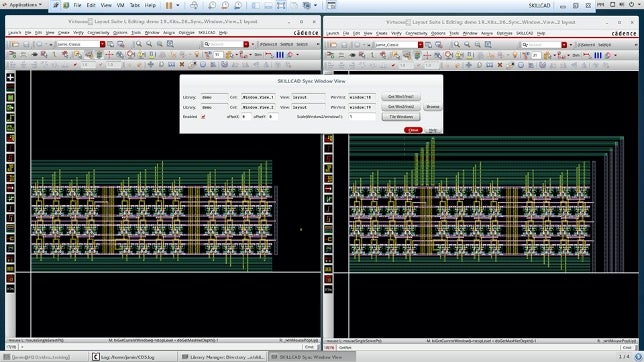Viewport: 644px width, 362px height.
Task: Open Options menu in right layout window
Action: pos(438,33)
